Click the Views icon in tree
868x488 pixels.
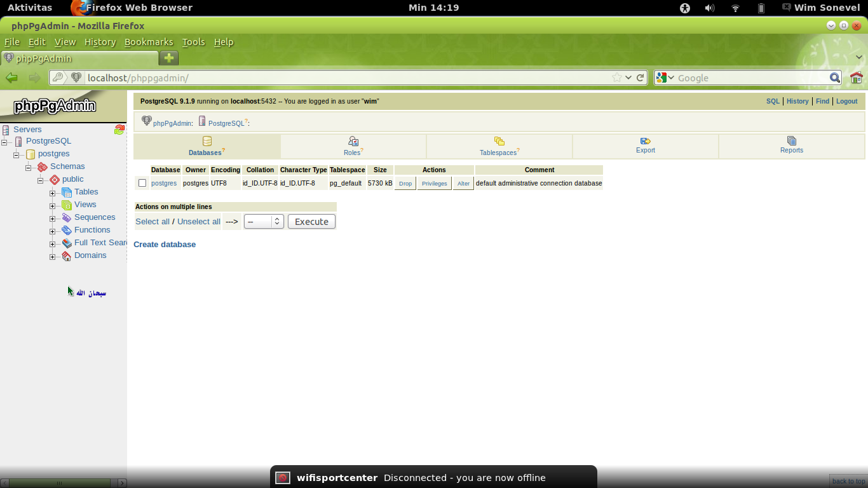click(67, 205)
